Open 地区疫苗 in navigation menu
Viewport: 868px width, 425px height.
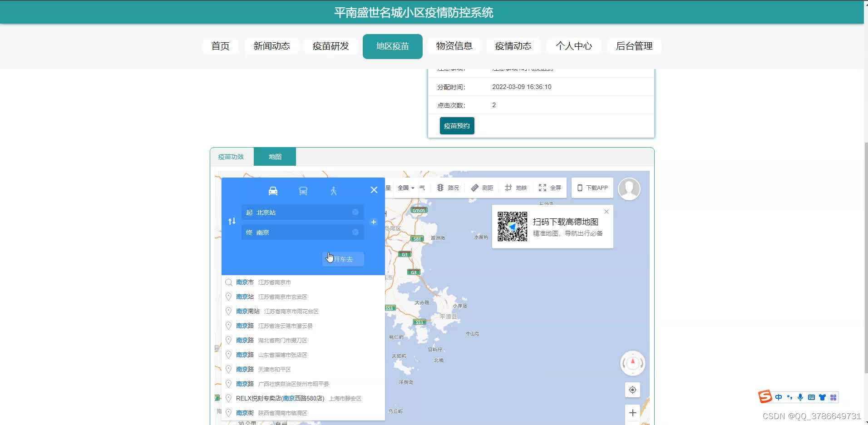393,46
